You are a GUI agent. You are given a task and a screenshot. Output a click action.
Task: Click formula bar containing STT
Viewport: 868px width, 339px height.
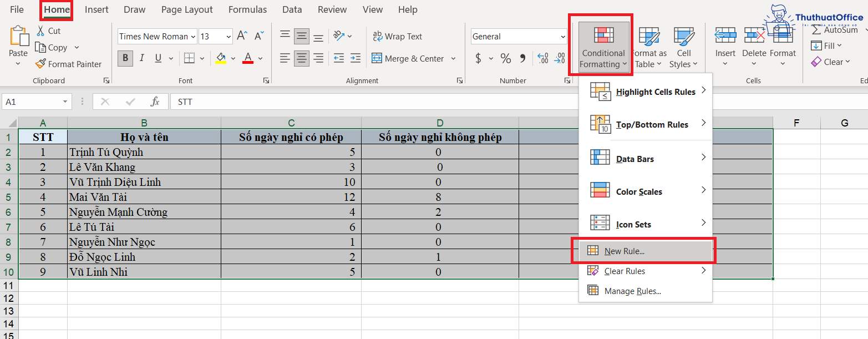[x=519, y=102]
